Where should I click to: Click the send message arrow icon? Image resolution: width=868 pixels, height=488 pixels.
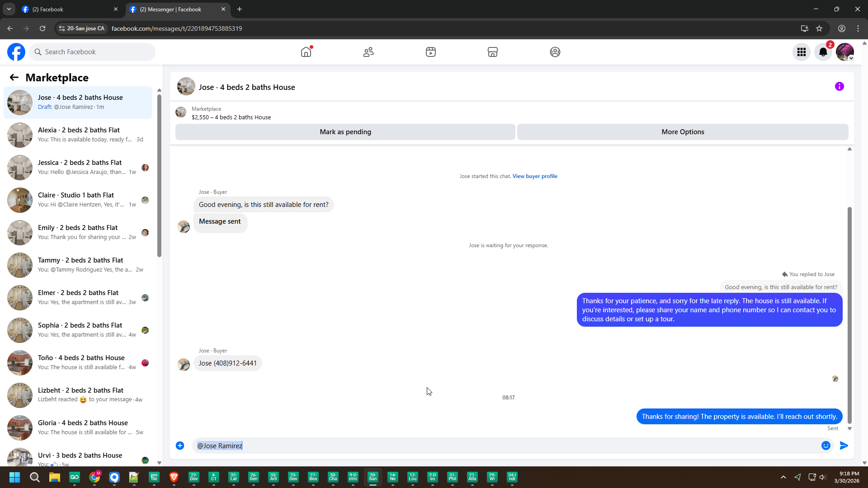tap(844, 446)
